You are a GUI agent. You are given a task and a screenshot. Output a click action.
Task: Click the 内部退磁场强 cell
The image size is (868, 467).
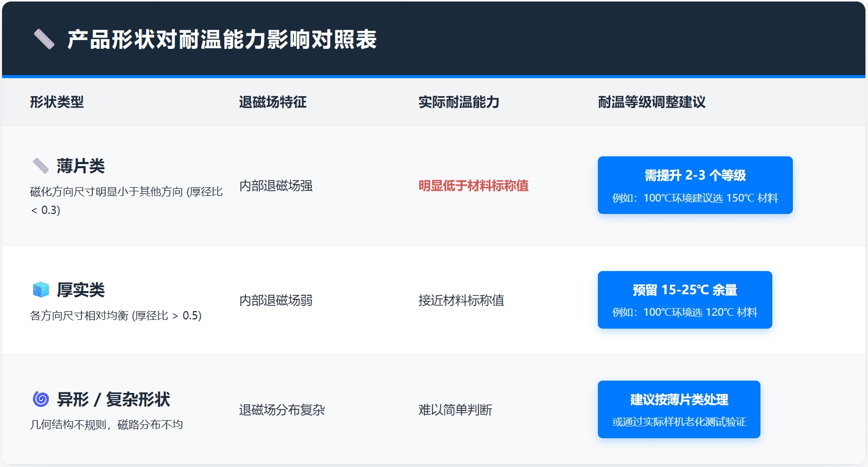(x=276, y=186)
